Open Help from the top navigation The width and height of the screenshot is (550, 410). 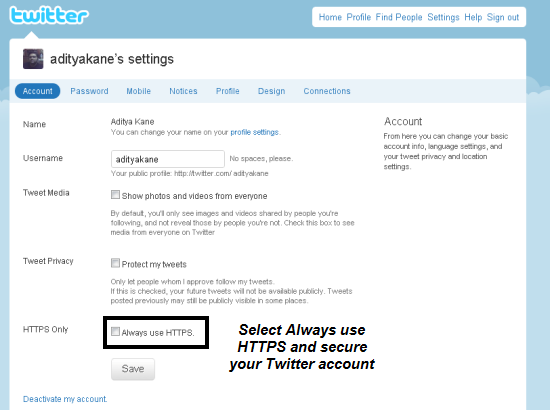[x=473, y=17]
